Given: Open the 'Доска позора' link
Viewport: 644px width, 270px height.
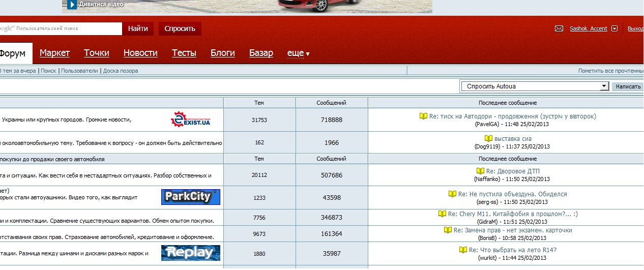Looking at the screenshot, I should pos(121,71).
